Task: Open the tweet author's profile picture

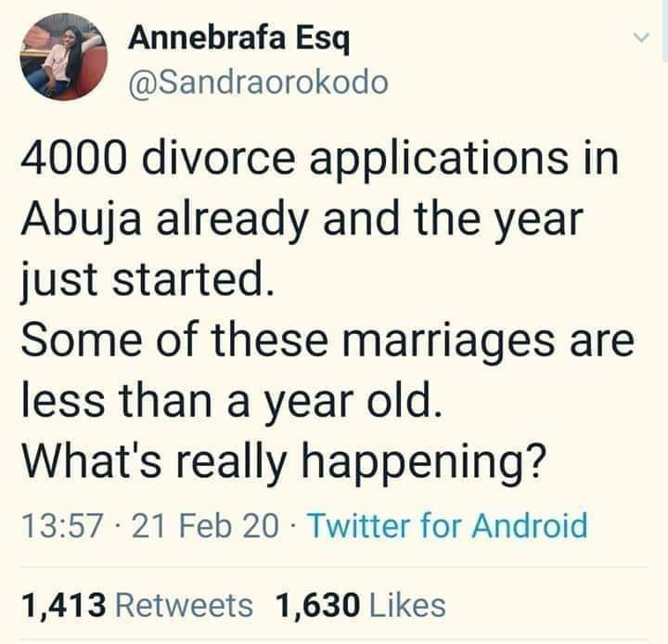Action: pyautogui.click(x=64, y=58)
